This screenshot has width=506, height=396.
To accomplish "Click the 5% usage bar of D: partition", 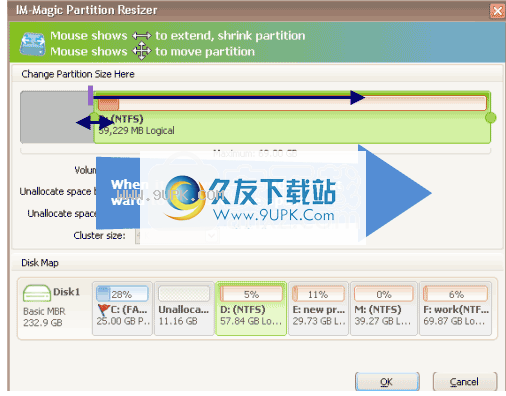I will tap(251, 294).
